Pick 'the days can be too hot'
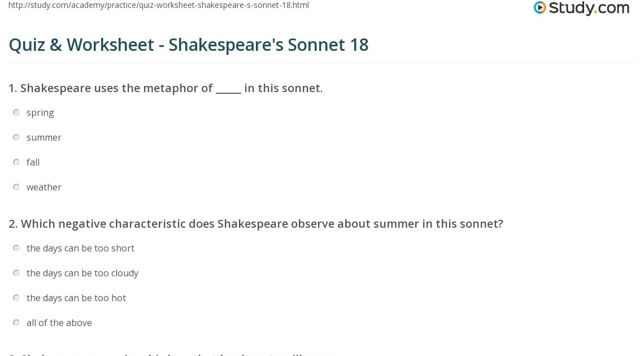644x356 pixels. click(x=16, y=298)
